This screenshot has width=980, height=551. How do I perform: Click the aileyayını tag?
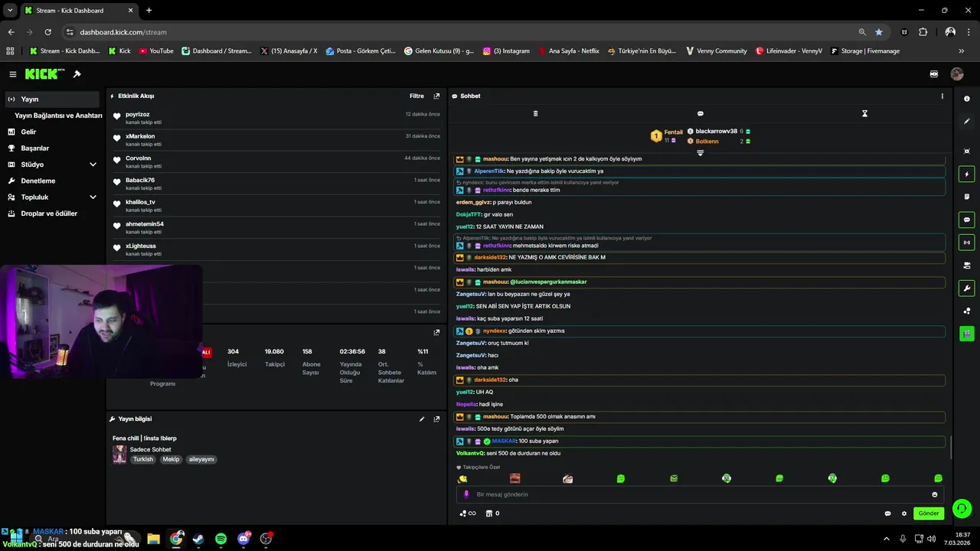coord(201,459)
